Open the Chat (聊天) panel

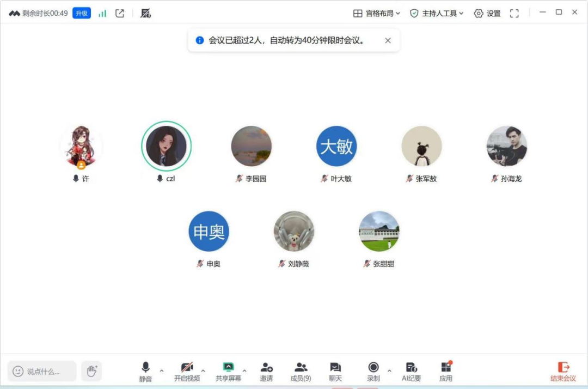click(x=335, y=372)
